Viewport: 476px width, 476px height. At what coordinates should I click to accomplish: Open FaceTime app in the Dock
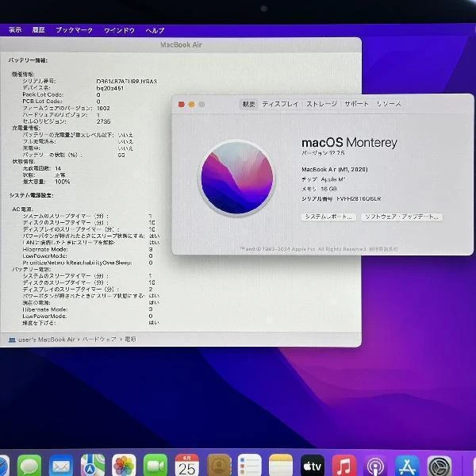pyautogui.click(x=155, y=466)
